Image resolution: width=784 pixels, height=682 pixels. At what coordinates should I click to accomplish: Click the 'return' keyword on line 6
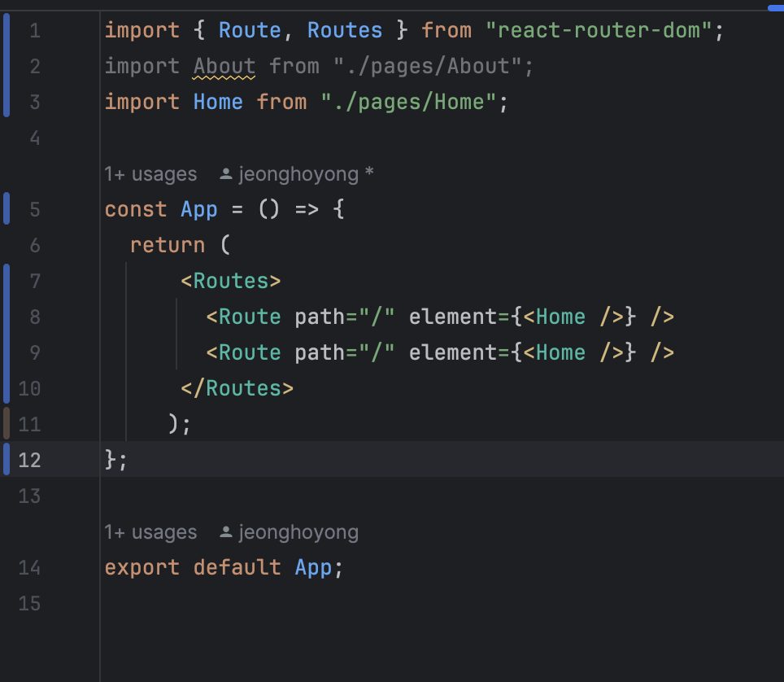click(168, 245)
